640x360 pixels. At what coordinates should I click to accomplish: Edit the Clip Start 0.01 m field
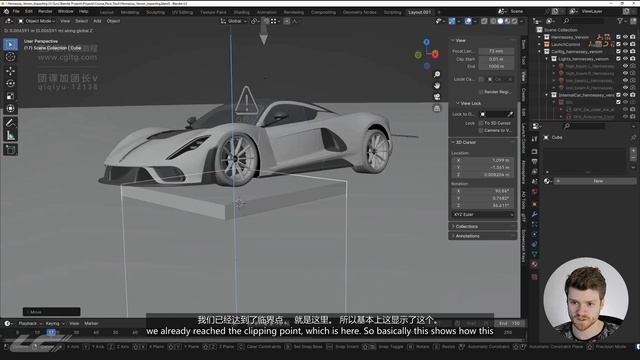pyautogui.click(x=496, y=59)
